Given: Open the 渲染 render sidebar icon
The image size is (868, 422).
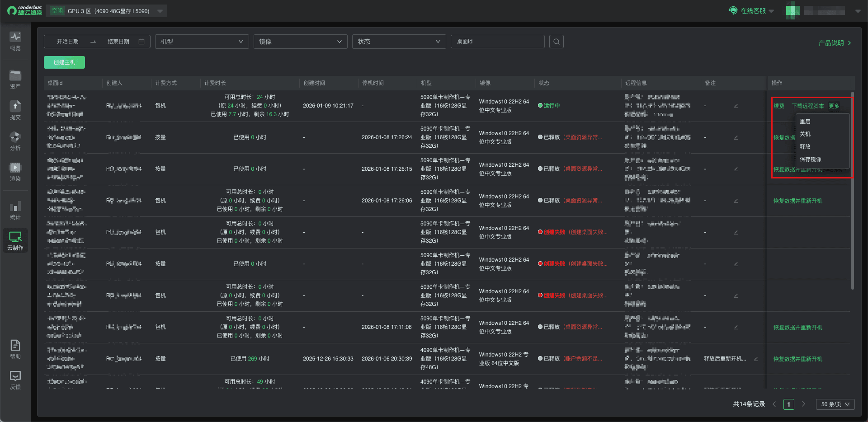Looking at the screenshot, I should [x=15, y=172].
